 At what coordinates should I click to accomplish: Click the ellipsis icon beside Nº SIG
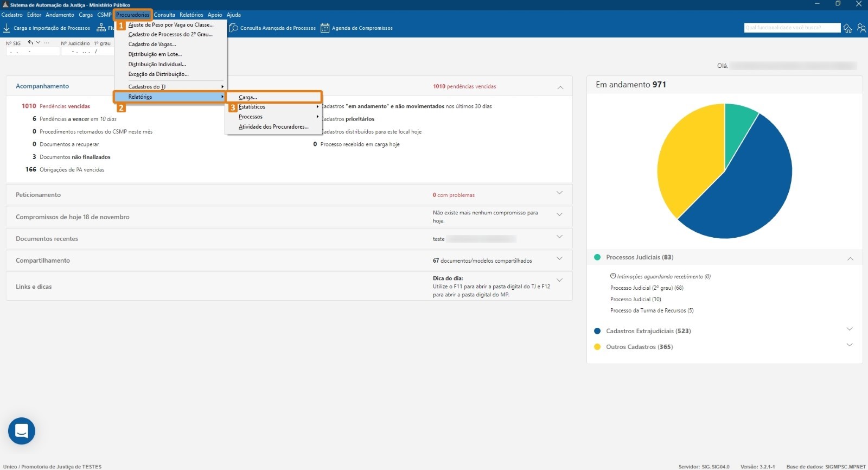47,42
